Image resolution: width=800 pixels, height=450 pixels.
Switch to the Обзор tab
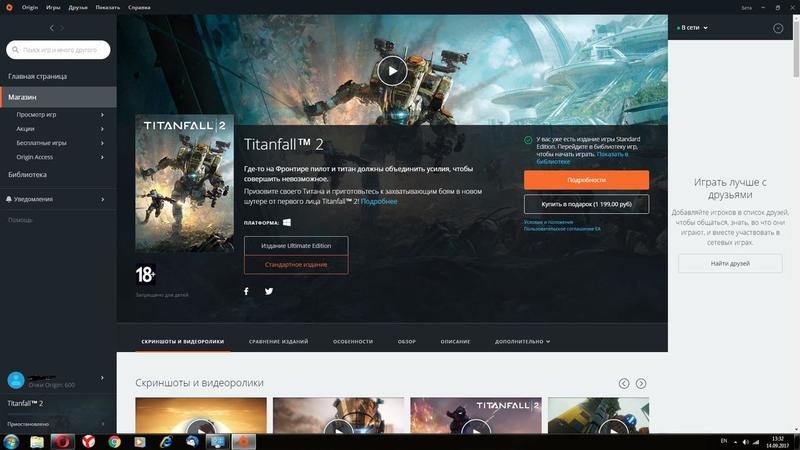click(x=407, y=342)
